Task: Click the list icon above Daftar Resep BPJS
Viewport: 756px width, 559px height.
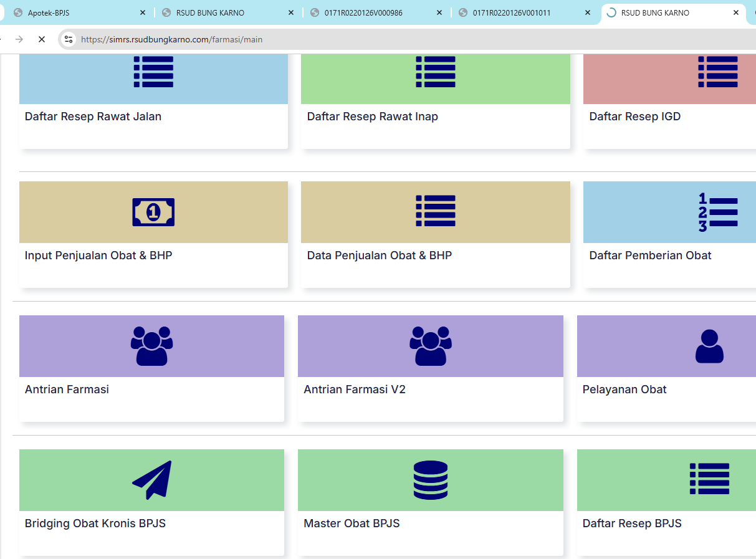Action: click(709, 479)
